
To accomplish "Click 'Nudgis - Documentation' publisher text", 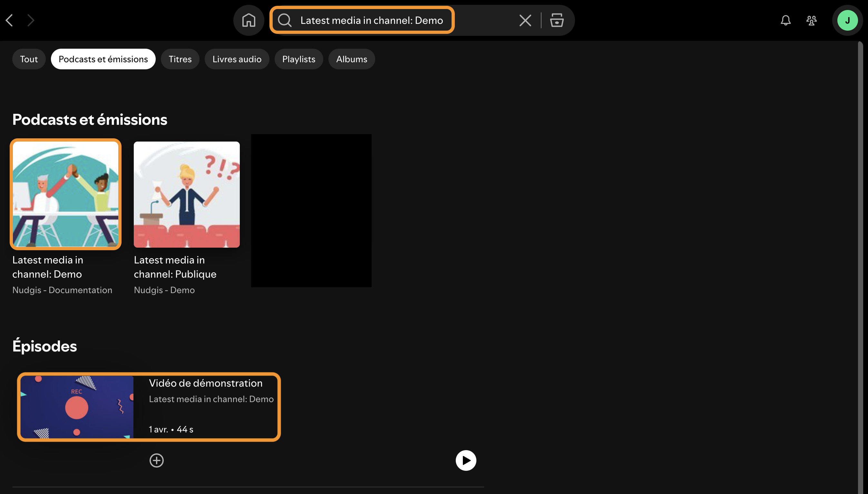I will pyautogui.click(x=63, y=290).
